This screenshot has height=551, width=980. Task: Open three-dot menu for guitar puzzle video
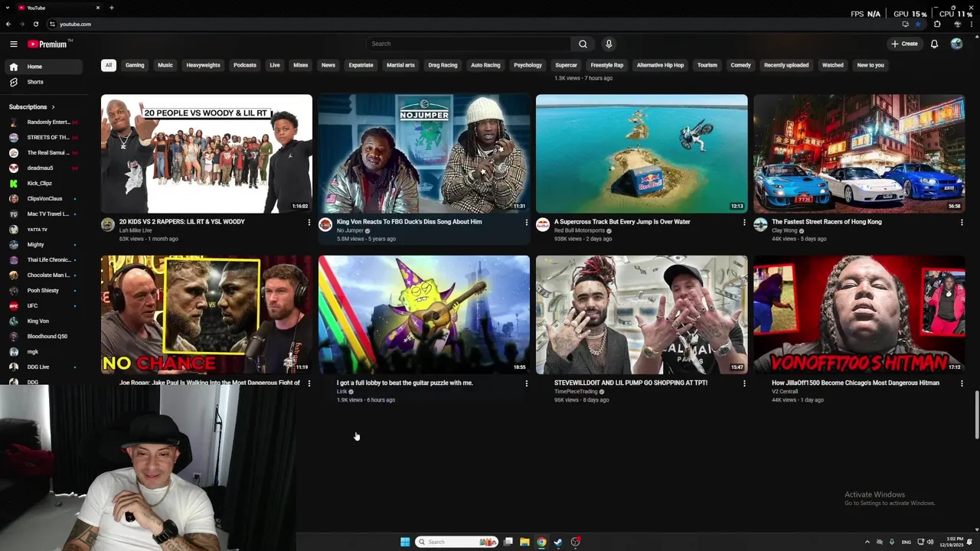tap(527, 383)
